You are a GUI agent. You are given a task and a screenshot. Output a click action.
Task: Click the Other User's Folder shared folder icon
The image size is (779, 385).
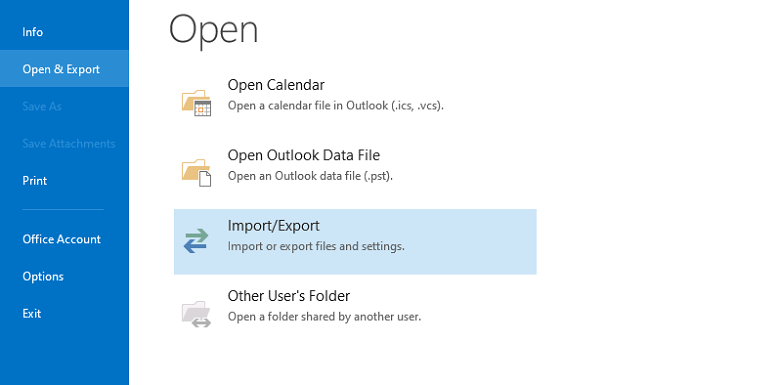196,314
